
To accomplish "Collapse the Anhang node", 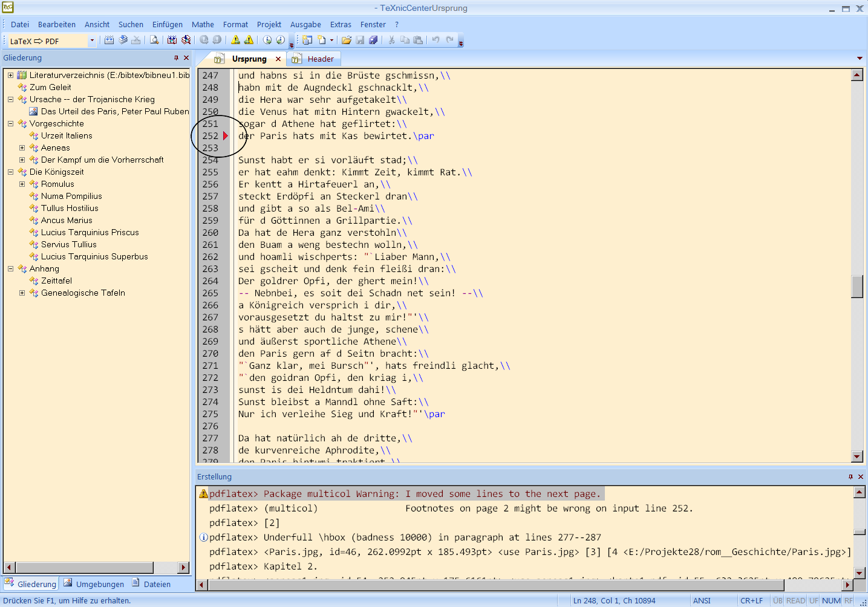I will click(10, 268).
